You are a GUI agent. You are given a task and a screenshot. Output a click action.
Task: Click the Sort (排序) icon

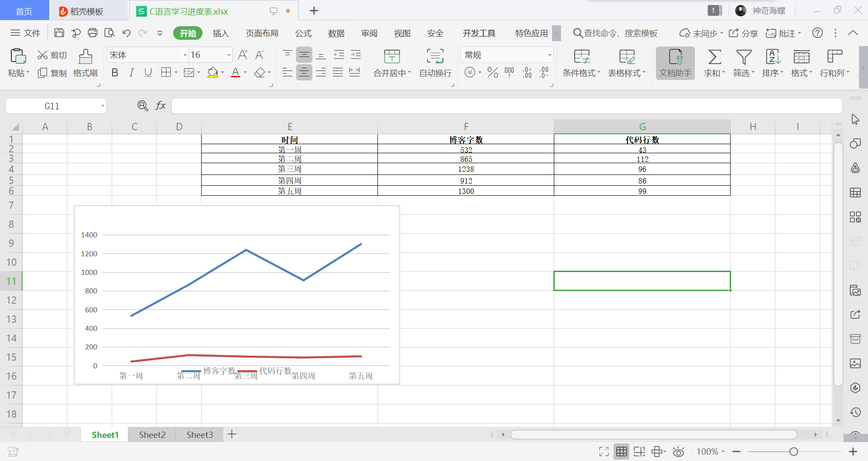[x=773, y=57]
